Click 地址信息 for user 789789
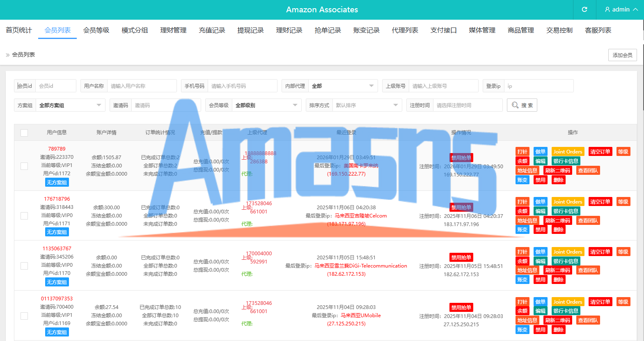This screenshot has height=341, width=644. [527, 170]
